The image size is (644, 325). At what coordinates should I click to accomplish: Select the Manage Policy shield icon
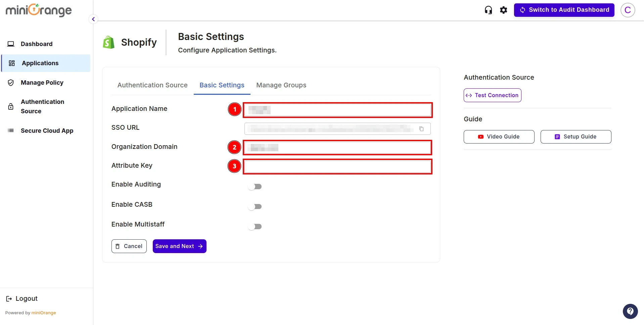coord(11,82)
